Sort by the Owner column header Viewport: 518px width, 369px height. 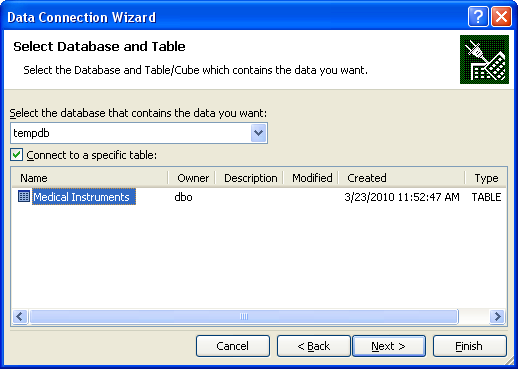click(x=192, y=178)
